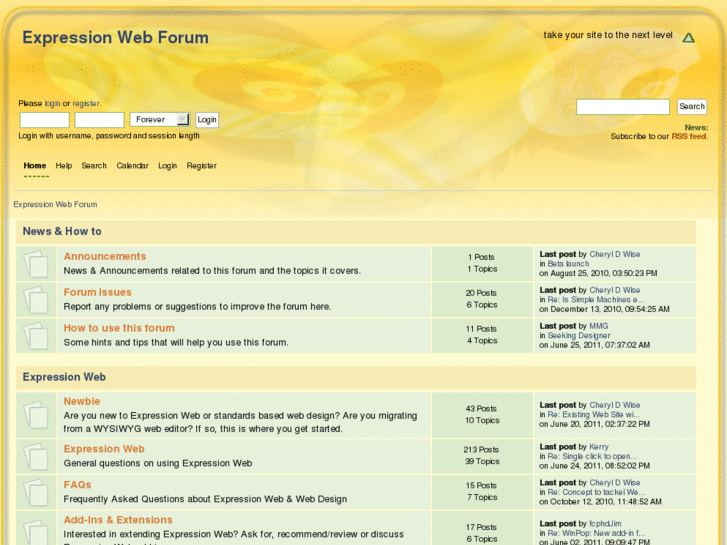727x545 pixels.
Task: Focus the username input field
Action: (x=45, y=120)
